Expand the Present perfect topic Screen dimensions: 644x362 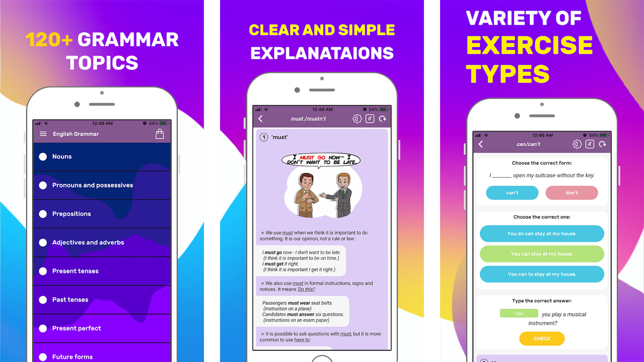pyautogui.click(x=101, y=328)
